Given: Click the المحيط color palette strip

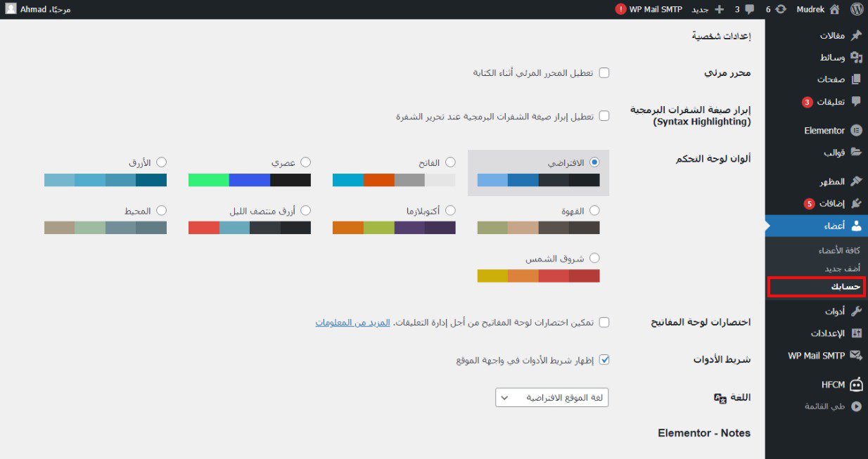Looking at the screenshot, I should (x=106, y=228).
